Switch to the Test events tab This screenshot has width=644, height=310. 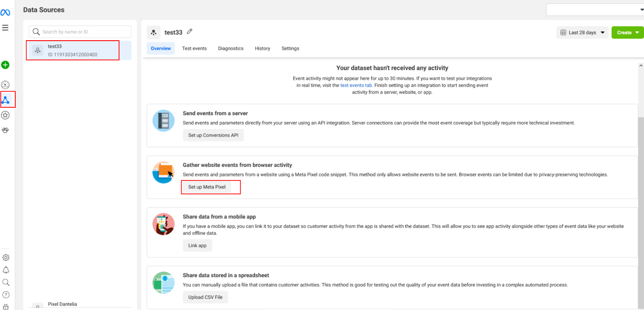point(194,48)
